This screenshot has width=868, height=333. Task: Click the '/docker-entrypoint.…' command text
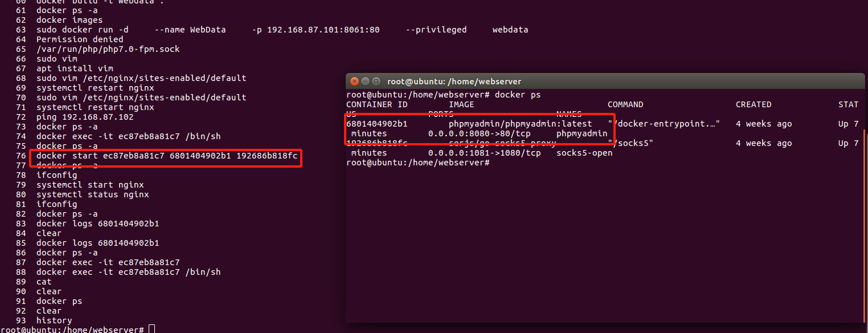pyautogui.click(x=664, y=124)
